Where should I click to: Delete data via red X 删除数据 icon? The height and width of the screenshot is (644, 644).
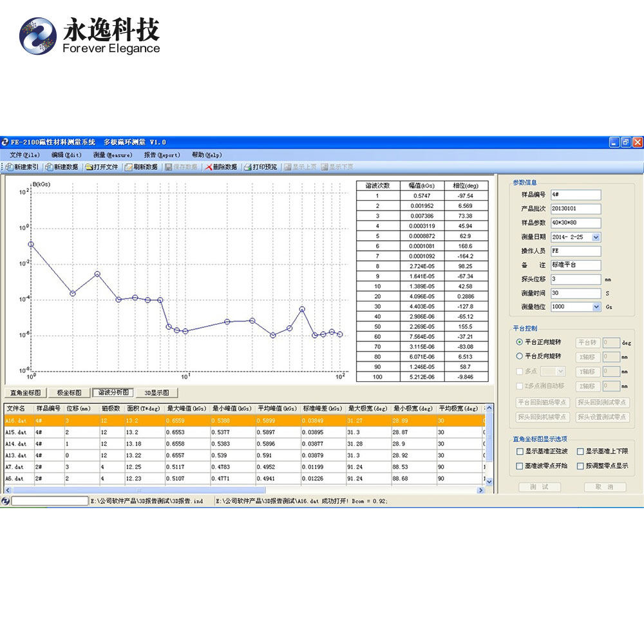tap(209, 167)
